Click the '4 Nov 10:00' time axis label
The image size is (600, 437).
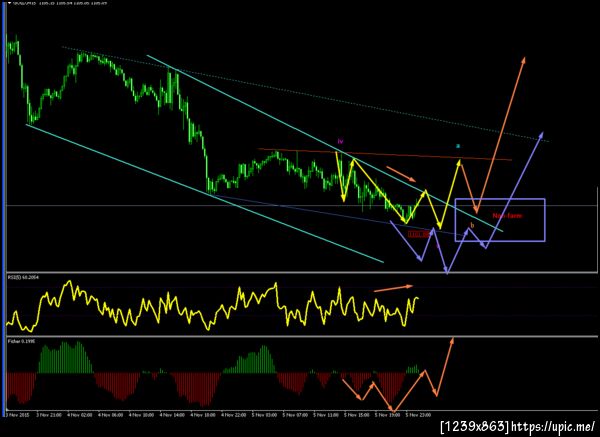(141, 415)
